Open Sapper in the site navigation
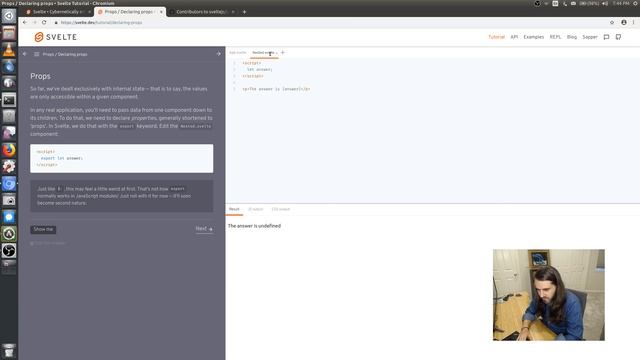 click(x=590, y=37)
